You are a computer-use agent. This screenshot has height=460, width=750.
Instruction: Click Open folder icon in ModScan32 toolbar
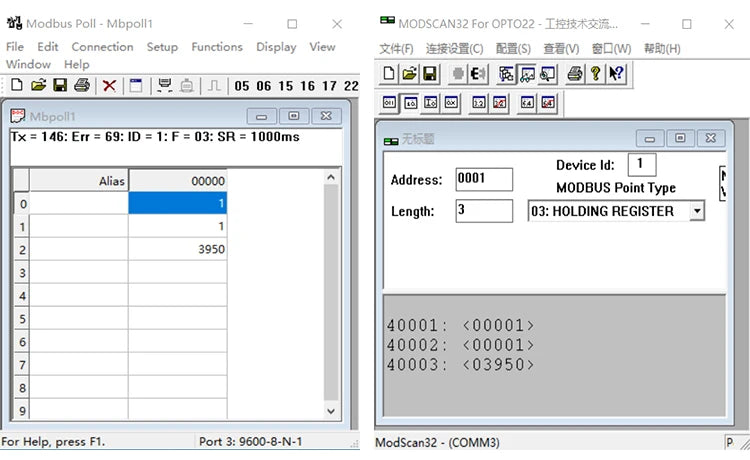coord(409,74)
